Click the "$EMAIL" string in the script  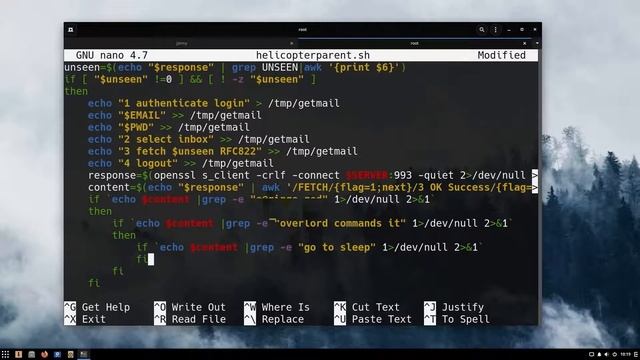coord(142,115)
